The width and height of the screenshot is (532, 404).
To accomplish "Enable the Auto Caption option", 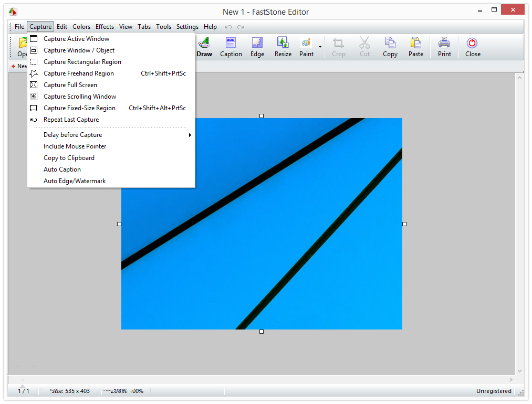I will 62,169.
